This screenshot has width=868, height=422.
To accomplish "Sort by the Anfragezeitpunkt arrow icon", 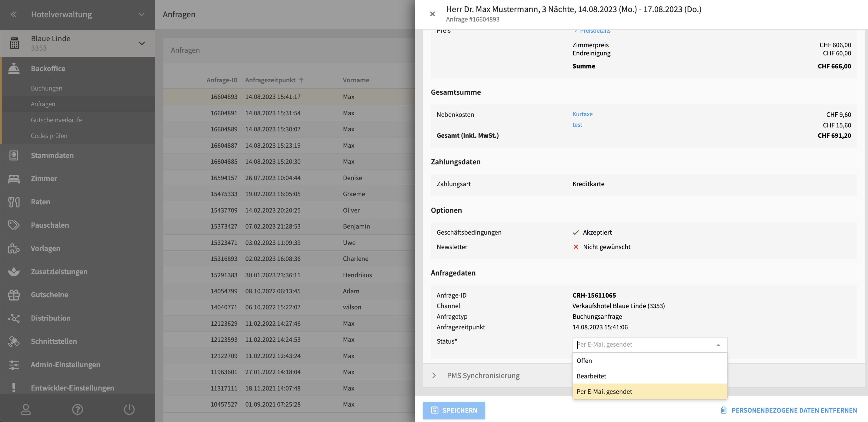I will 301,80.
